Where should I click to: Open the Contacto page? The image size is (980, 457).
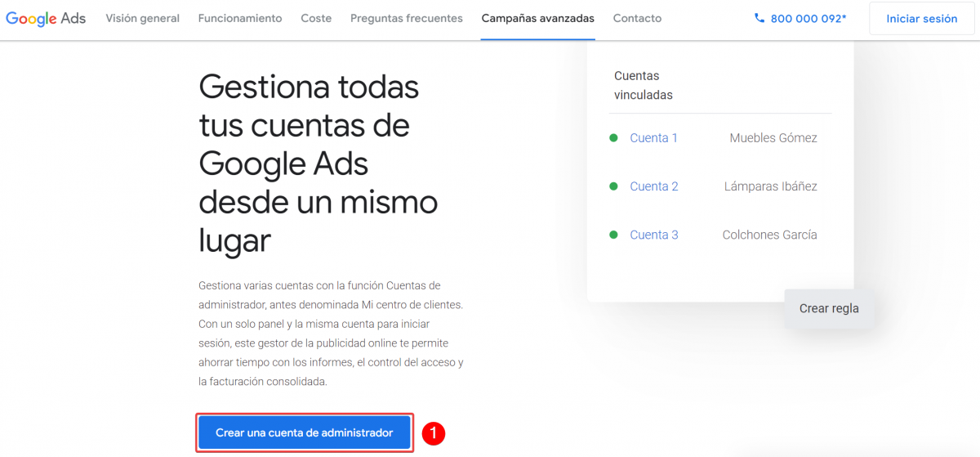tap(637, 18)
